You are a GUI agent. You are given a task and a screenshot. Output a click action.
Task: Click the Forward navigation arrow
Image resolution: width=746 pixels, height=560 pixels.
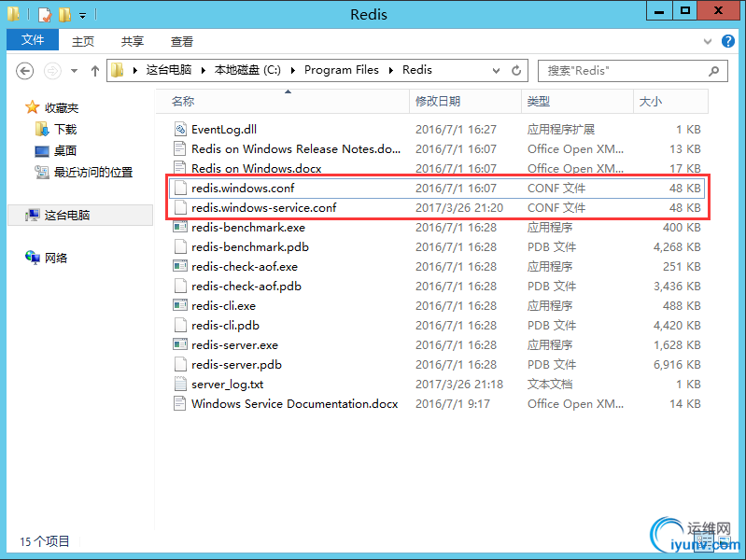click(52, 71)
